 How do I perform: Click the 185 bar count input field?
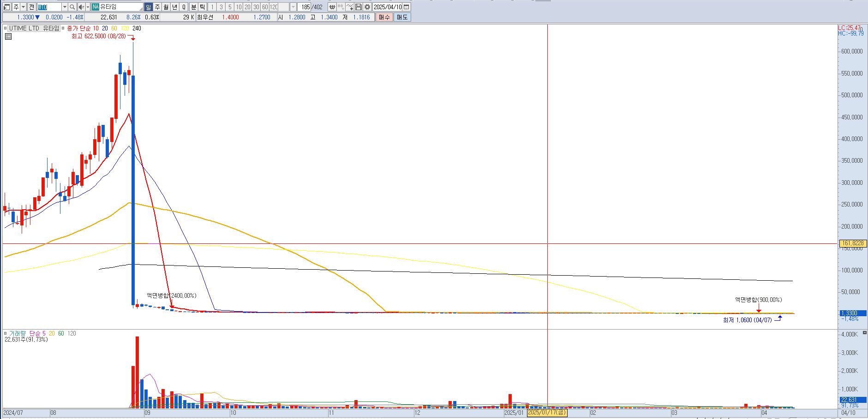[305, 7]
